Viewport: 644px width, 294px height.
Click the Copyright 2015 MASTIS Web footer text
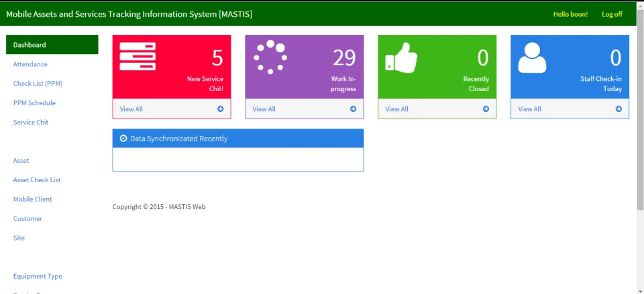[159, 207]
